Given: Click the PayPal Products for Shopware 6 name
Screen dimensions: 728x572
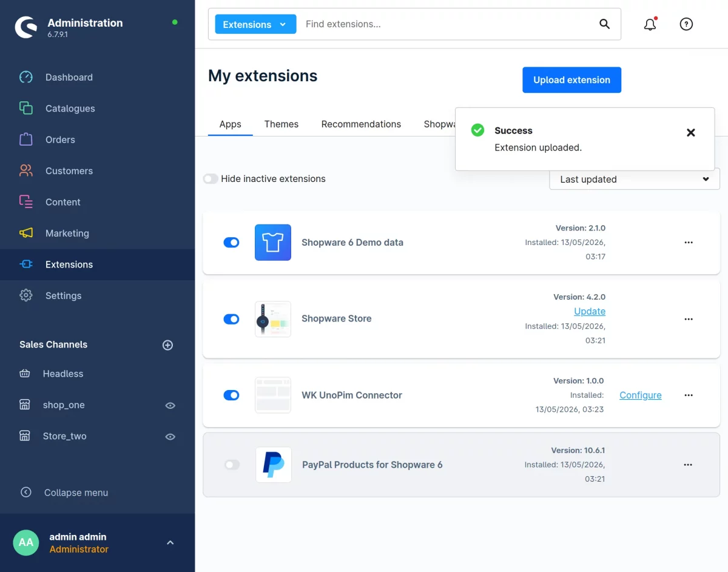Looking at the screenshot, I should coord(372,465).
